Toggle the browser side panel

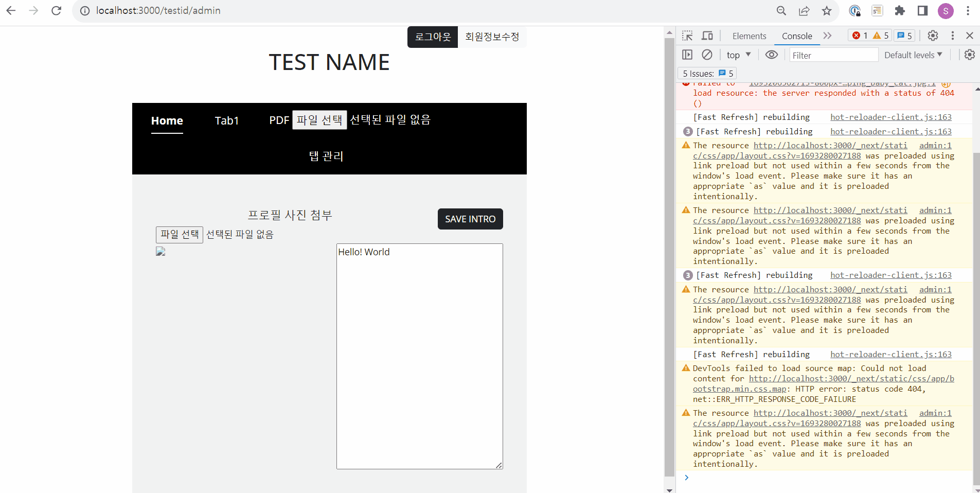pos(922,10)
